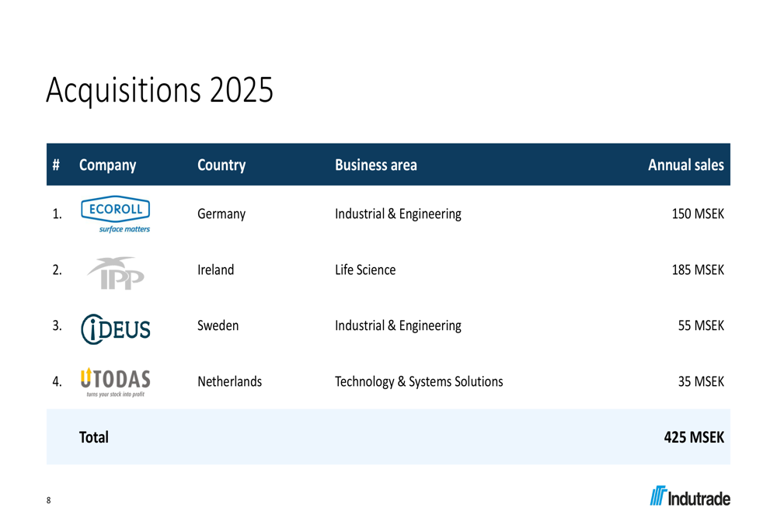
Task: Select the Total row label
Action: point(94,437)
